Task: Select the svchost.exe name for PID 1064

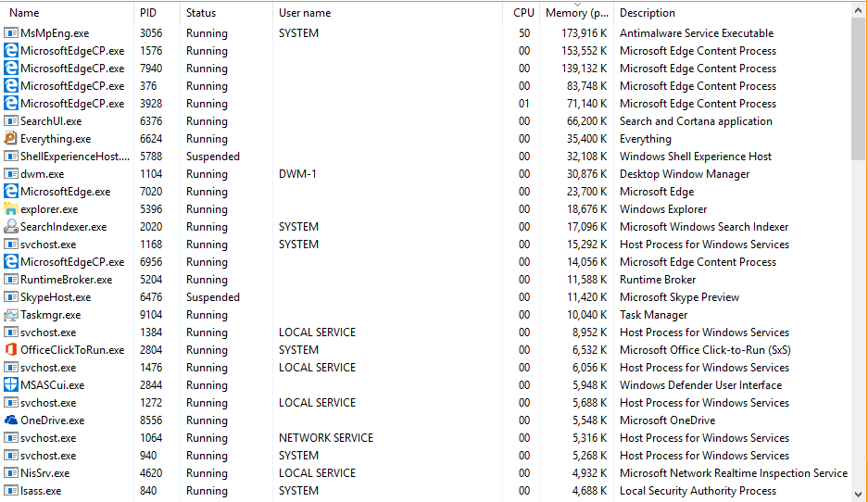Action: 48,438
